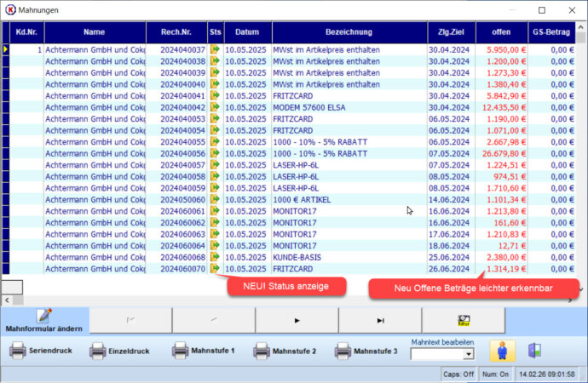
Task: Print Mahnstufe 2 reminders
Action: 285,351
